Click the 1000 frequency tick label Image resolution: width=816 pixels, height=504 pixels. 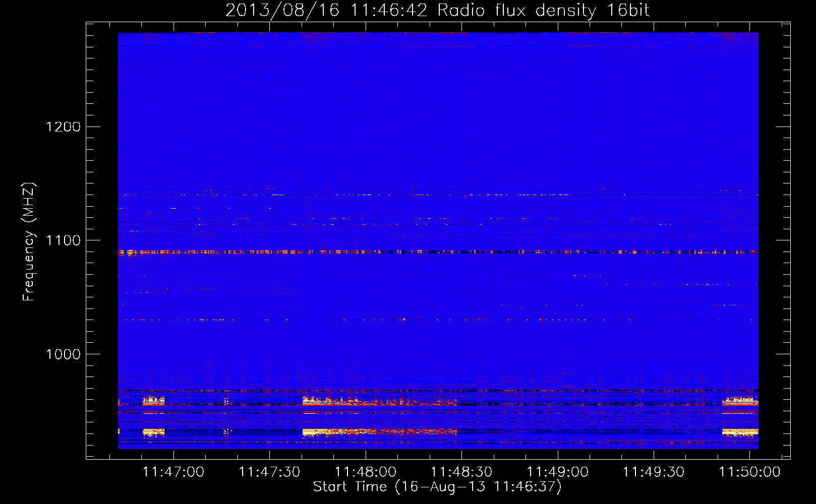[64, 354]
